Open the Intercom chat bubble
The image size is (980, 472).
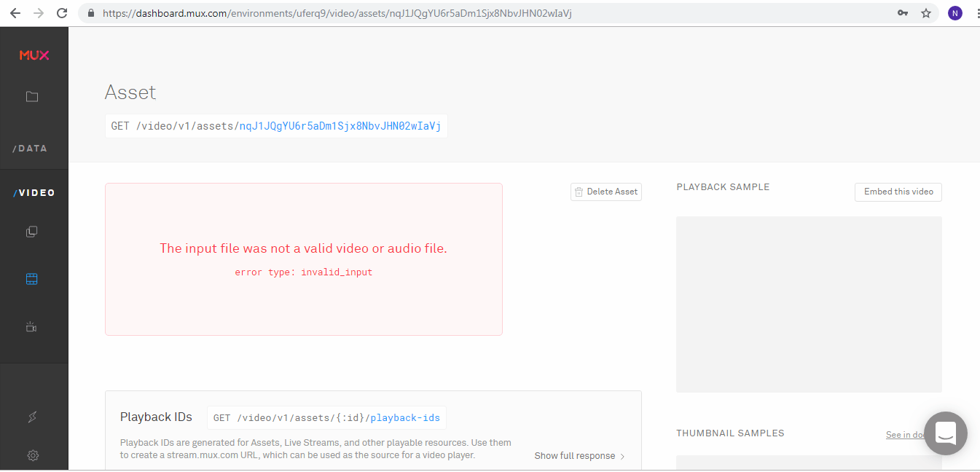pos(945,433)
